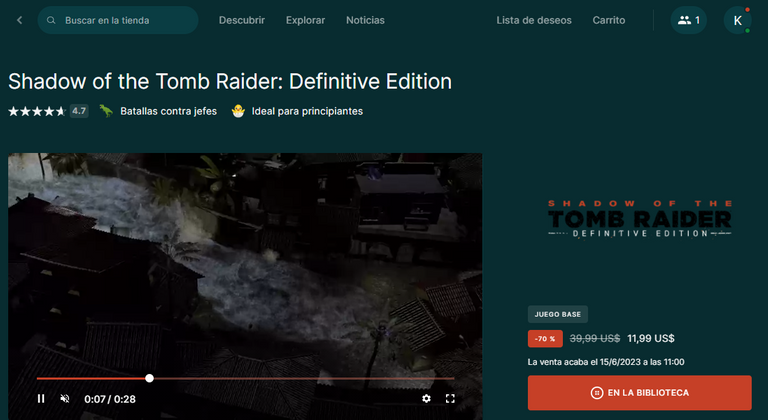Viewport: 768px width, 420px height.
Task: Pause the trailer video
Action: [41, 399]
